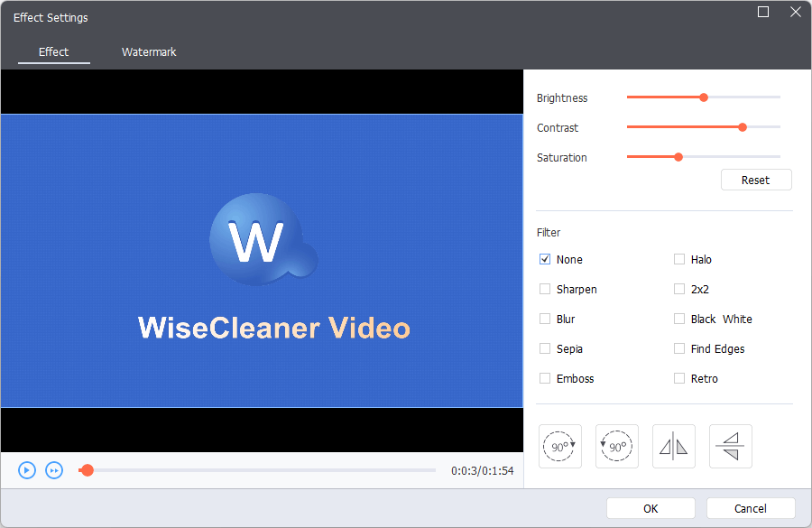Viewport: 812px width, 528px height.
Task: Flip the video horizontally
Action: (674, 446)
